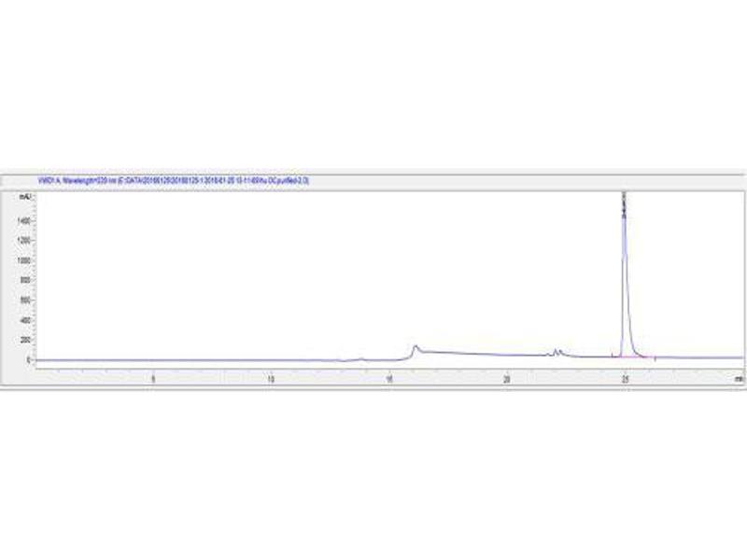The image size is (747, 560).
Task: Click the 15 minute tick on the x-axis
Action: click(x=389, y=379)
